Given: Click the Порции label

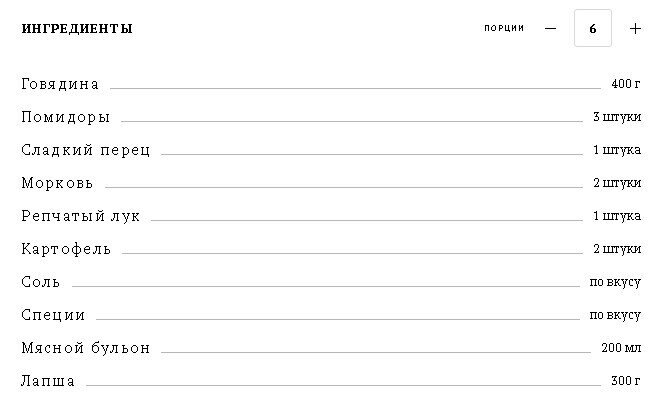Looking at the screenshot, I should click(504, 28).
